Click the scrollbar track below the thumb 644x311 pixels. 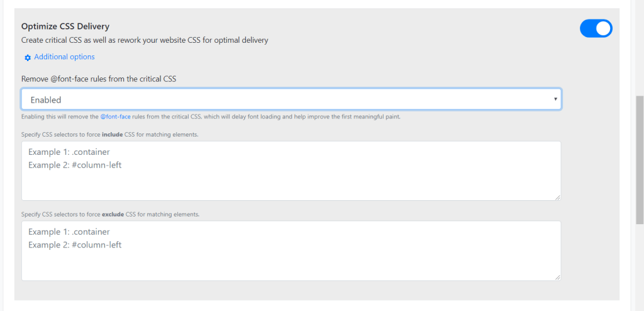click(640, 268)
